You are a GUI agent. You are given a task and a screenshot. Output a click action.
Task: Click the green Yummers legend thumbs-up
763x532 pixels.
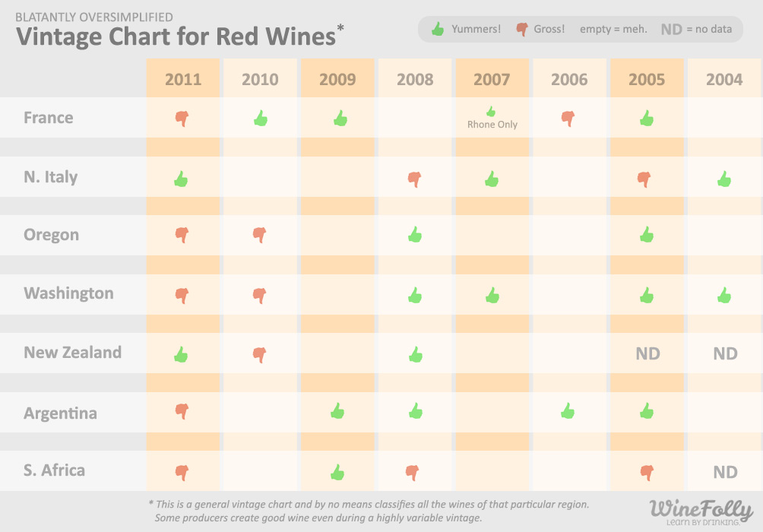437,30
